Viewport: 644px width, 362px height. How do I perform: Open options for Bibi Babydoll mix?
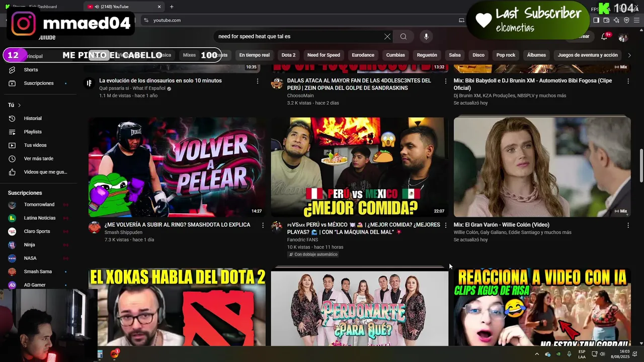628,81
